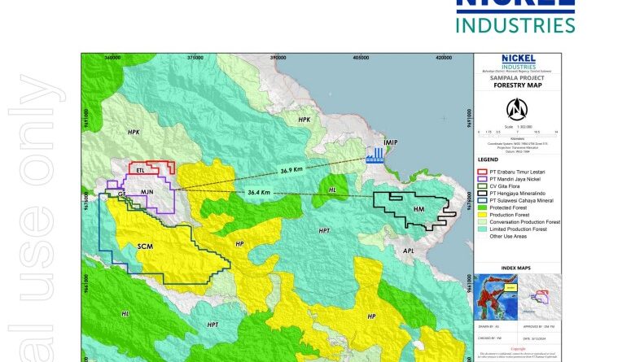Click the IMIP factory icon on the map
Screen dimensions: 644x362
[x=375, y=155]
